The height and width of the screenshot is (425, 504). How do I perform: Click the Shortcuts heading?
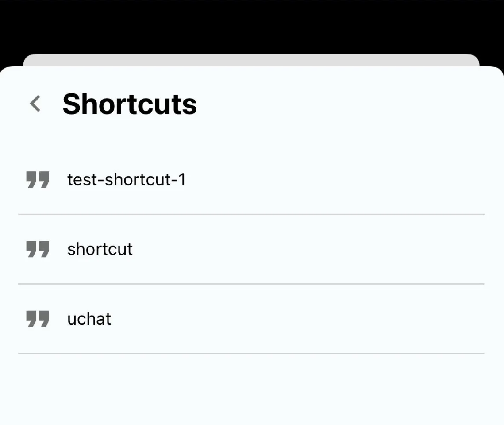[130, 104]
